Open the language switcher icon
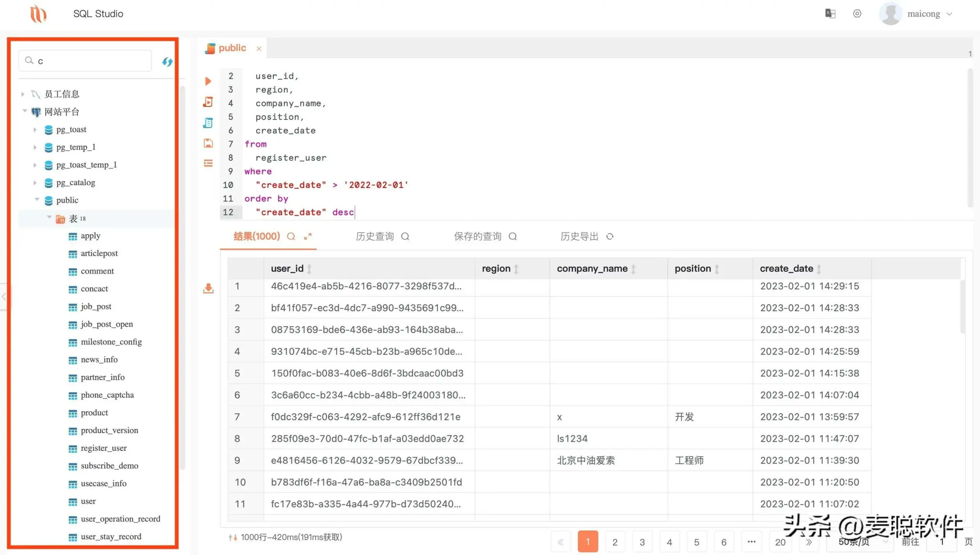980x555 pixels. [830, 13]
